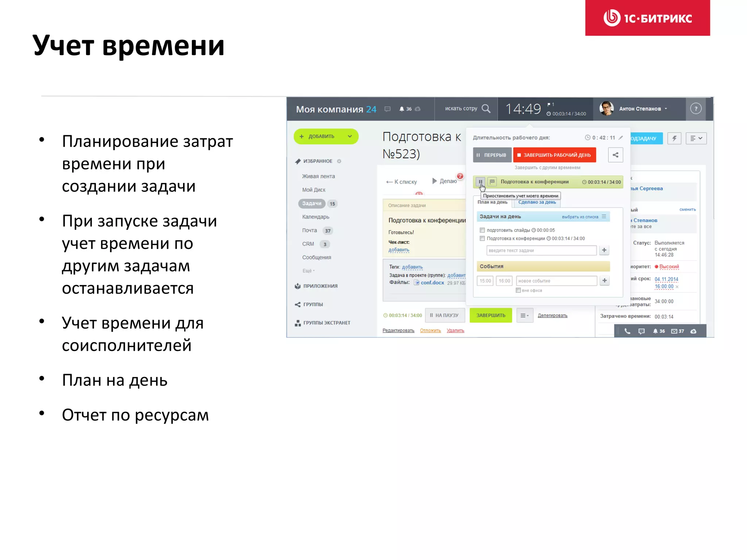Screen dimensions: 747x560
Task: Add the new task with plus button
Action: (x=604, y=250)
